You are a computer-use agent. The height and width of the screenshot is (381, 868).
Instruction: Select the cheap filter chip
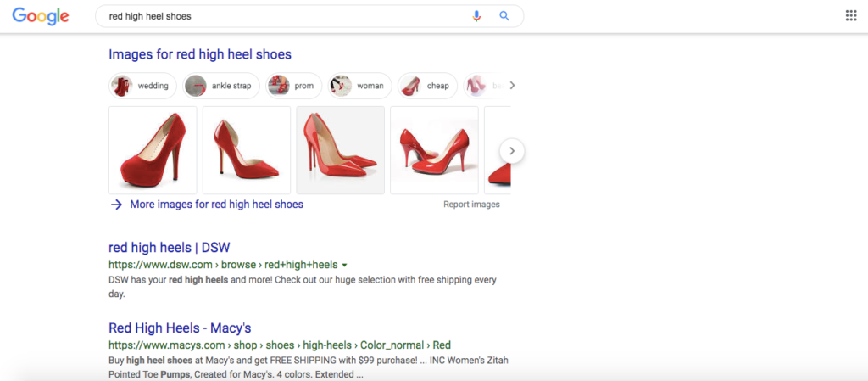(x=427, y=86)
